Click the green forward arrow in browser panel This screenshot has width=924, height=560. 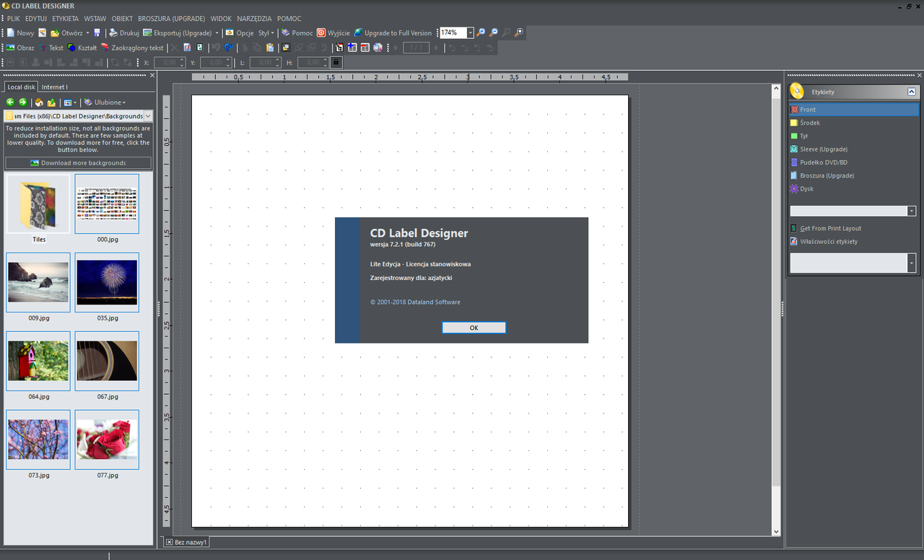23,102
